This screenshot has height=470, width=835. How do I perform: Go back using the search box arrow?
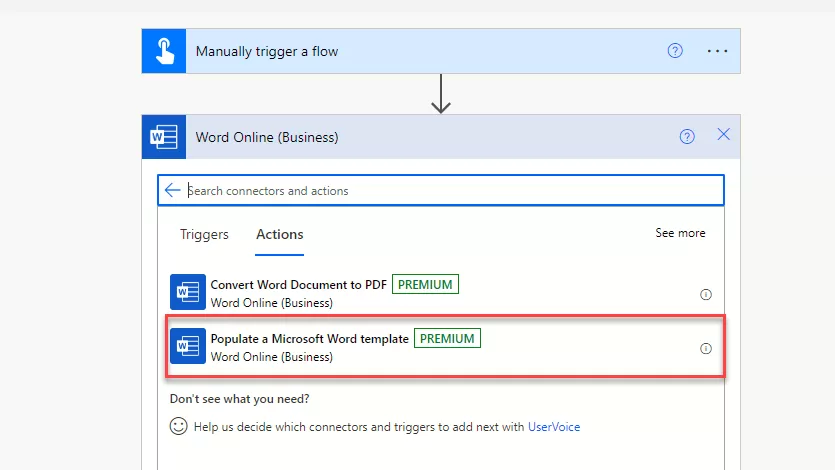[173, 190]
